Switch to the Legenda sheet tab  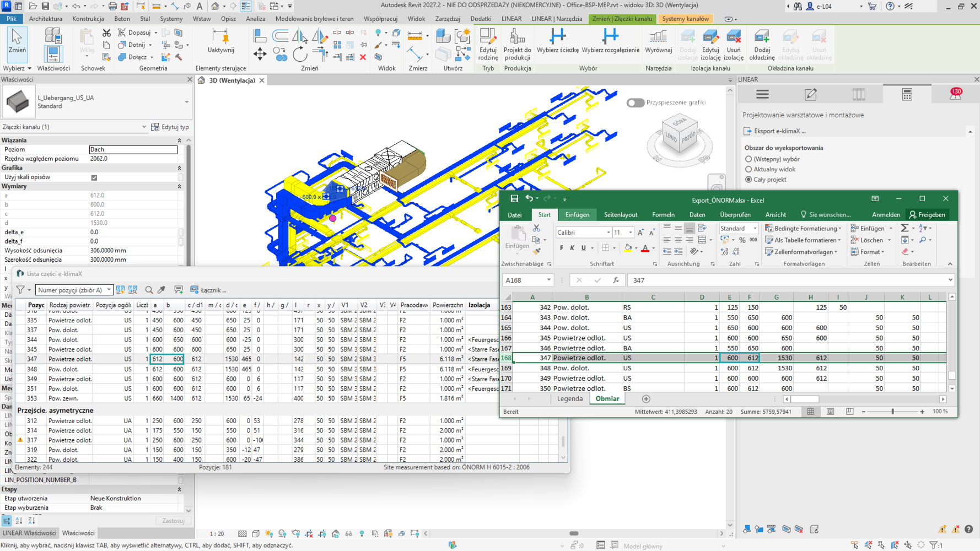pos(569,399)
